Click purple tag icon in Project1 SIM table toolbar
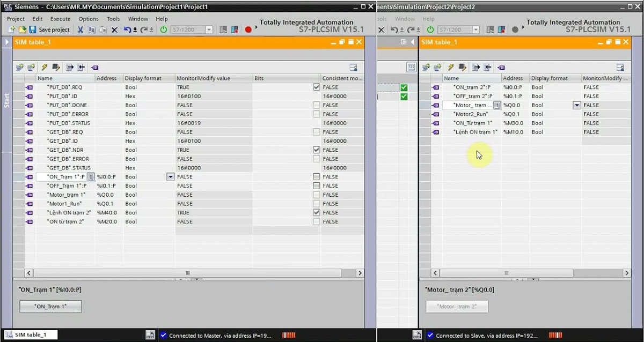The width and height of the screenshot is (644, 342). [x=95, y=68]
